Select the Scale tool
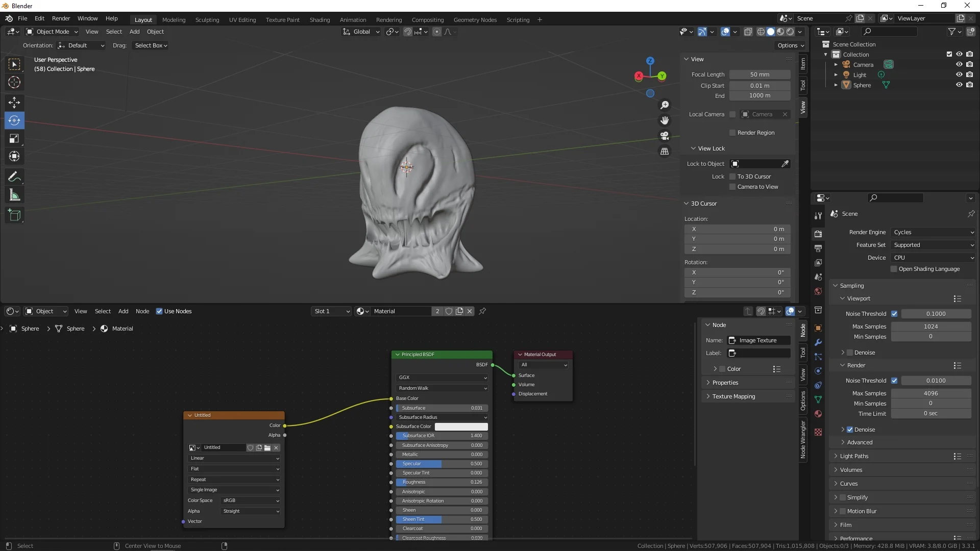This screenshot has width=980, height=551. (x=14, y=138)
